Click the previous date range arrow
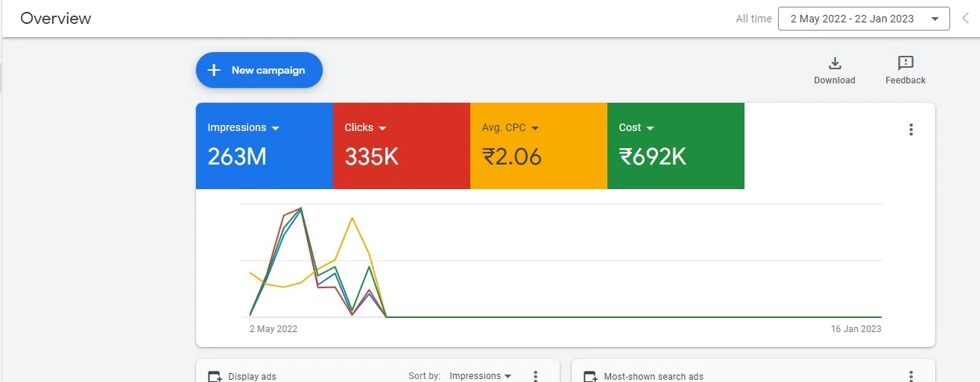This screenshot has height=382, width=980. [966, 19]
